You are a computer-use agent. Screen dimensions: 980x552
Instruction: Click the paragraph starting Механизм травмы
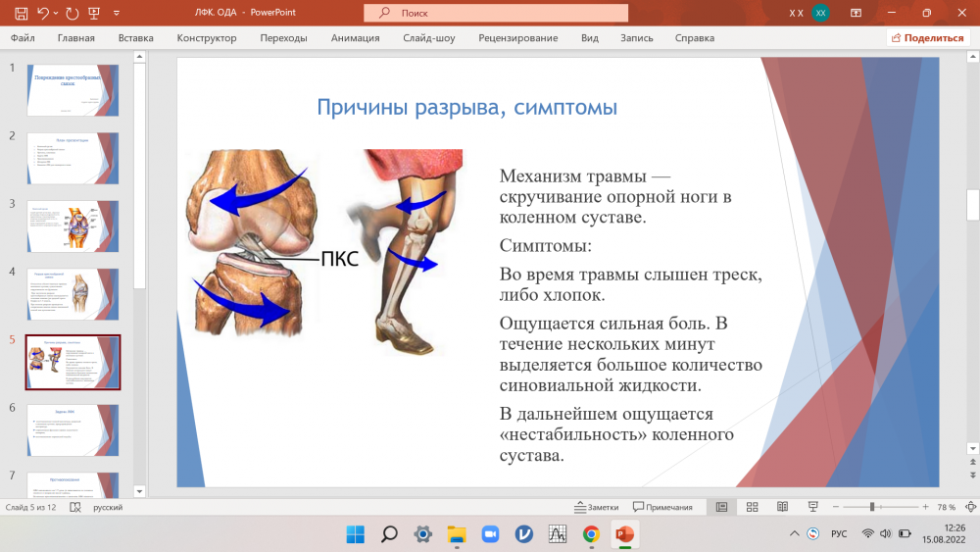615,196
